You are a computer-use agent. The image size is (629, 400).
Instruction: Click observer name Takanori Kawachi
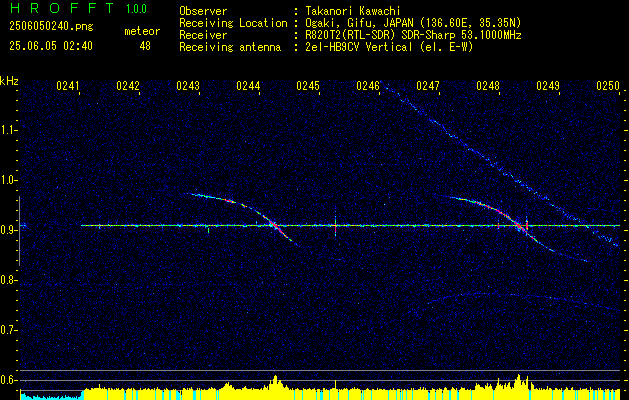[352, 11]
